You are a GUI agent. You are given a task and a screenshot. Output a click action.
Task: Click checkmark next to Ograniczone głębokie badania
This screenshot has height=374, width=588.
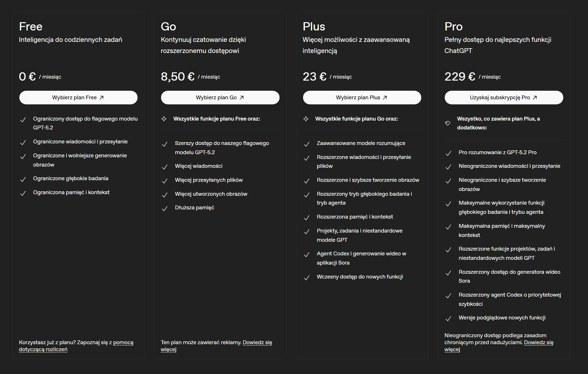[x=23, y=180]
